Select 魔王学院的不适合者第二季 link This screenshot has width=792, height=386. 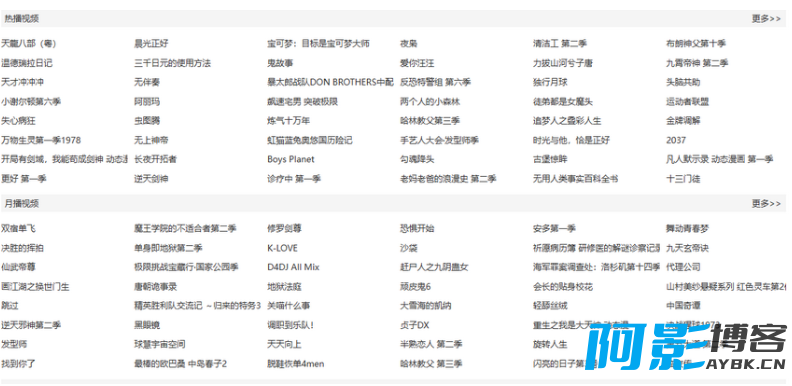[185, 228]
